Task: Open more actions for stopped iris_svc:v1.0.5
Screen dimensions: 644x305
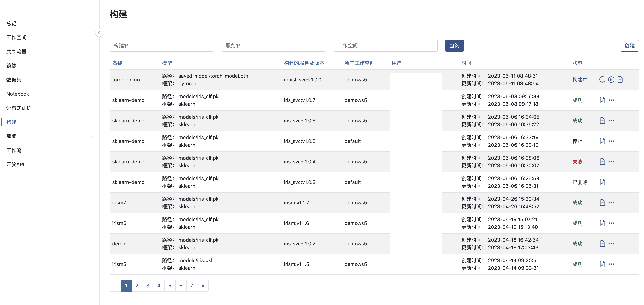Action: 611,141
